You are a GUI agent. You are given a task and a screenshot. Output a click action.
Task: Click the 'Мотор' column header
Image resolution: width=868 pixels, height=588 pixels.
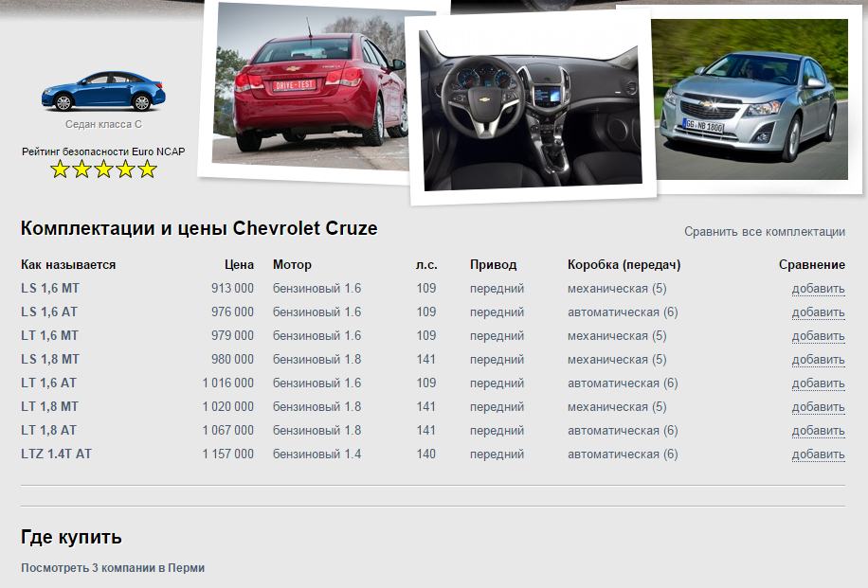click(x=292, y=265)
